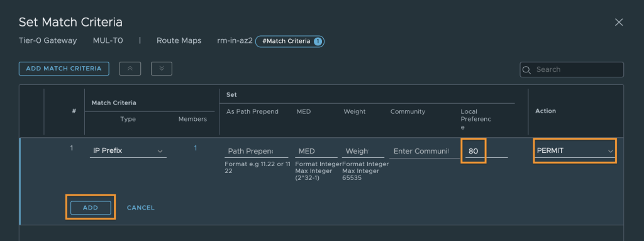This screenshot has width=644, height=241.
Task: Cancel the match criteria entry
Action: (x=140, y=208)
